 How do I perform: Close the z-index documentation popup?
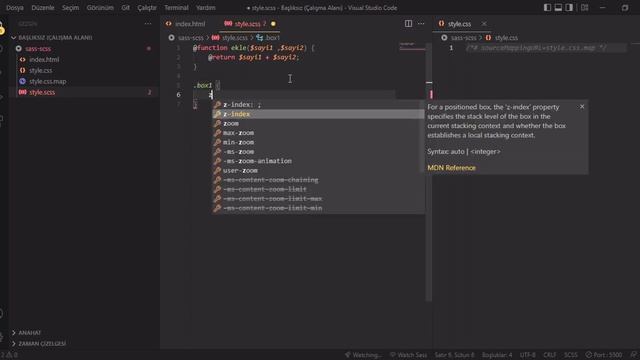click(582, 107)
